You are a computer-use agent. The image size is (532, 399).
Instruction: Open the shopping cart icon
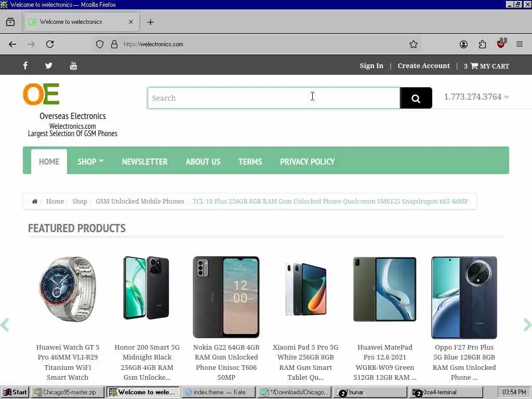coord(474,66)
